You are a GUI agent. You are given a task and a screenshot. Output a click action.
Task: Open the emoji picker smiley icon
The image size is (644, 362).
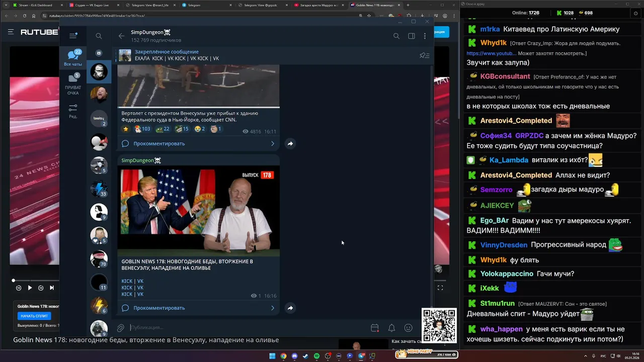click(x=409, y=328)
